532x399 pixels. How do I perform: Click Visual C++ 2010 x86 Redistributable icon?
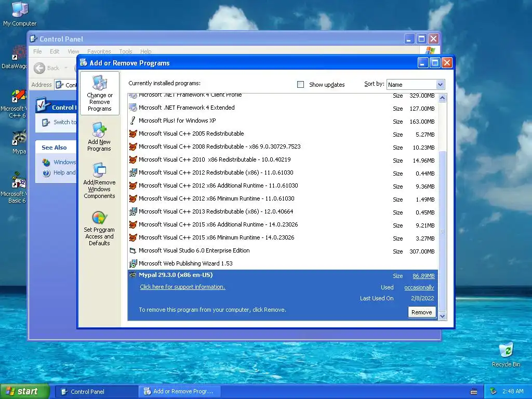(133, 159)
